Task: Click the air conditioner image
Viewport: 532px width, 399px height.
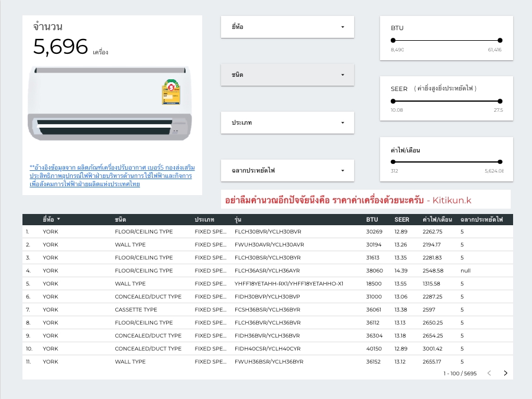Action: (x=110, y=103)
